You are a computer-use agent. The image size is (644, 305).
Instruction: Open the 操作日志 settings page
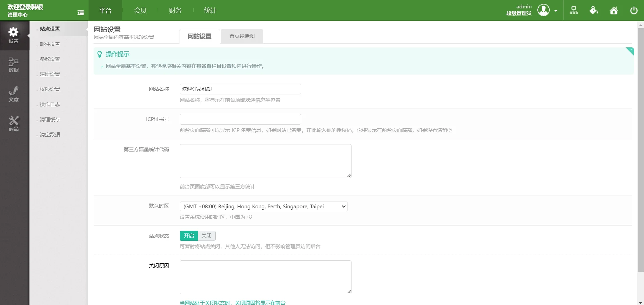[x=49, y=104]
